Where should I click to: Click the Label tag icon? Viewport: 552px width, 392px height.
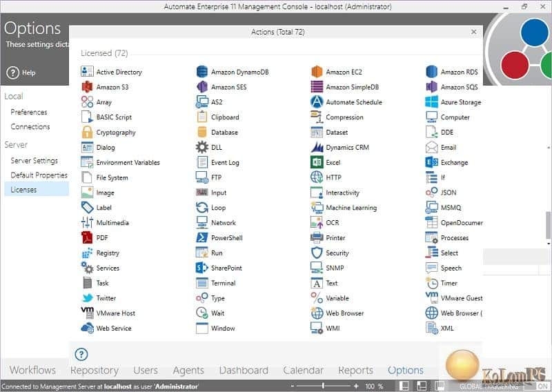coord(87,208)
